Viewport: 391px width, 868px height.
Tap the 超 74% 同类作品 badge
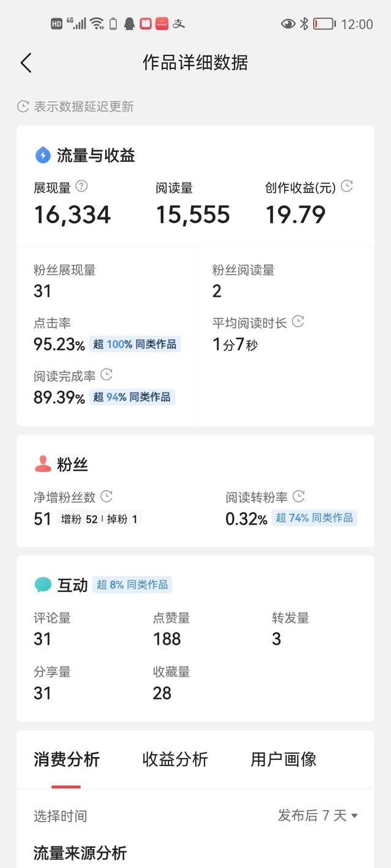tap(315, 518)
